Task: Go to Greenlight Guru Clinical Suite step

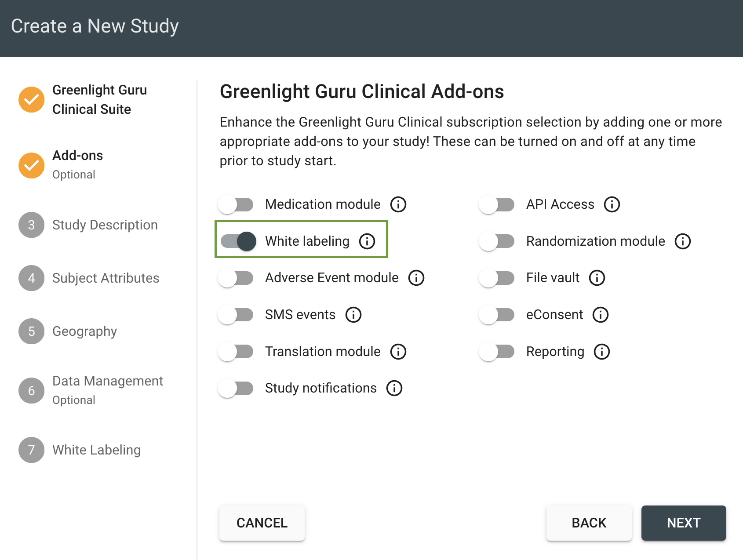Action: pos(100,99)
